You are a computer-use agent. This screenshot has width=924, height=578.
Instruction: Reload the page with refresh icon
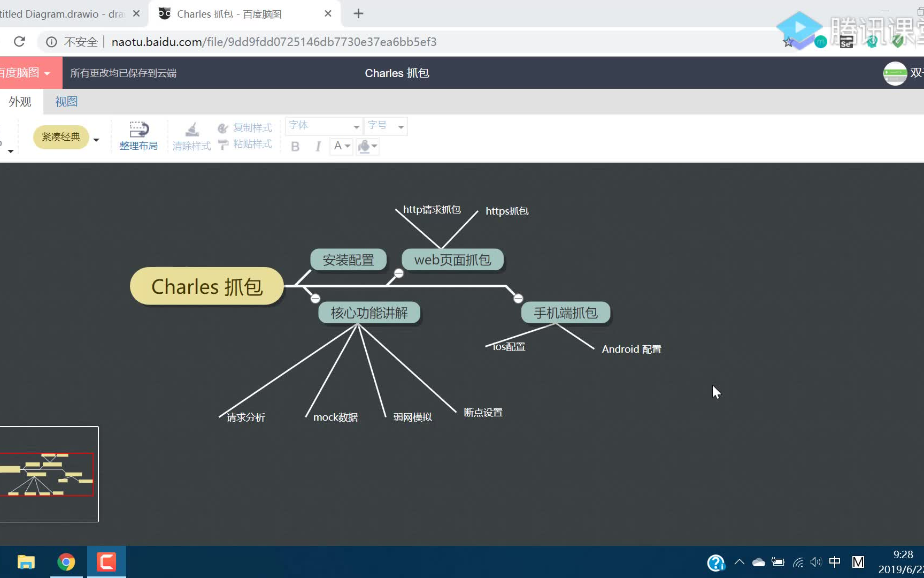pyautogui.click(x=20, y=42)
